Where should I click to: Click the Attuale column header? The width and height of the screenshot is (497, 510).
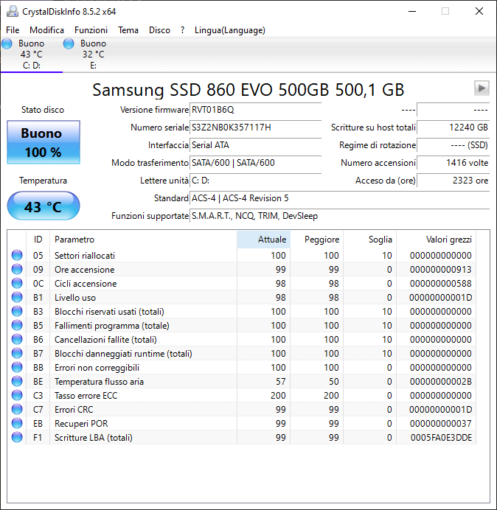pyautogui.click(x=264, y=239)
